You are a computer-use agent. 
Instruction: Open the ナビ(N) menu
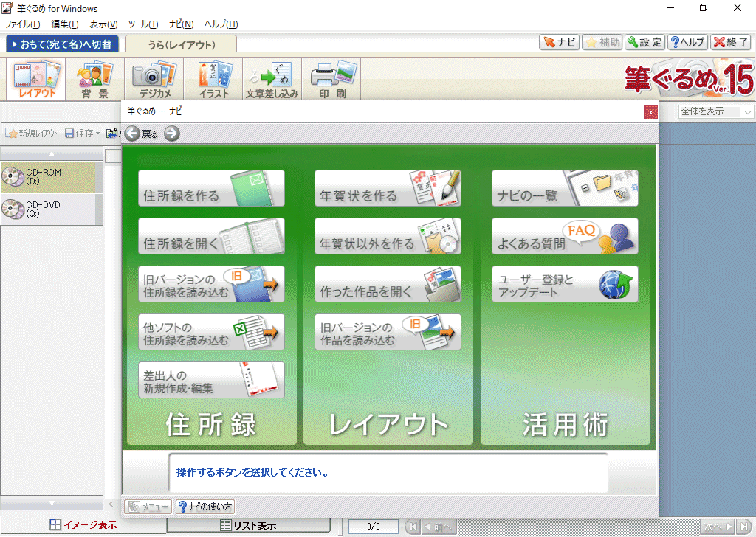pyautogui.click(x=182, y=24)
